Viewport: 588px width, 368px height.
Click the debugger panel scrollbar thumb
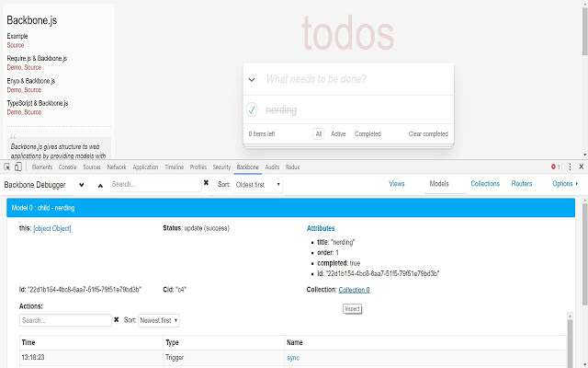click(x=584, y=254)
